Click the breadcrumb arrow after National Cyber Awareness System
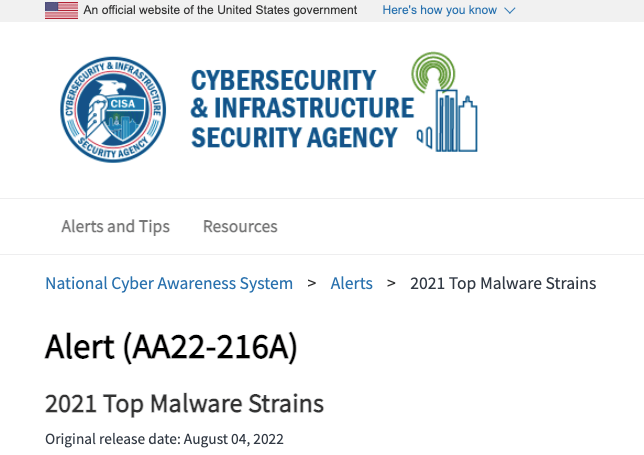Viewport: 644px width, 455px height. [311, 283]
